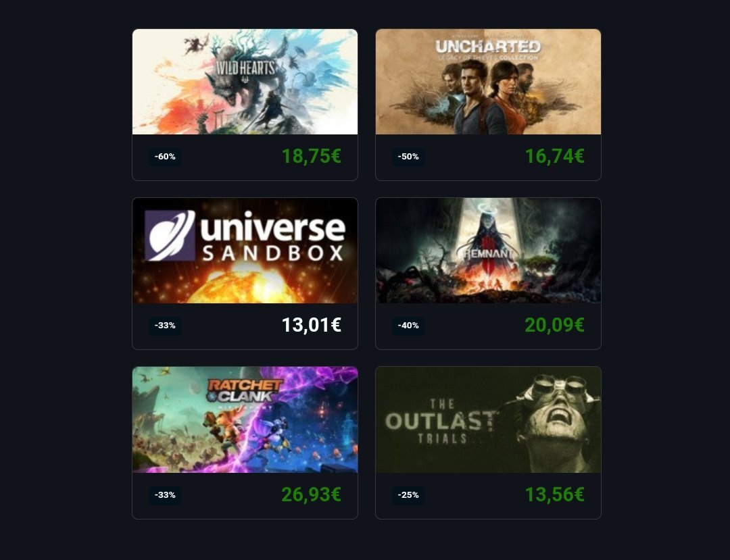
Task: Click Ratchet & Clank's -33% discount badge
Action: [165, 495]
